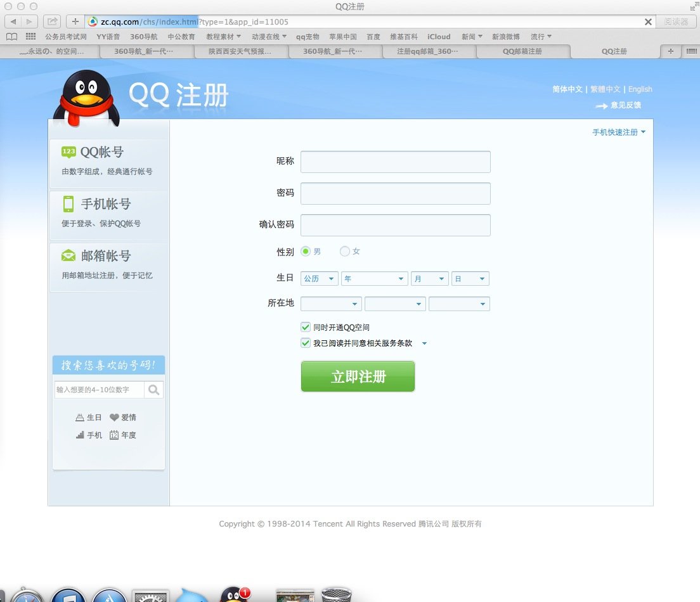Uncheck the agree terms checkbox
Viewport: 700px width, 602px height.
tap(305, 343)
